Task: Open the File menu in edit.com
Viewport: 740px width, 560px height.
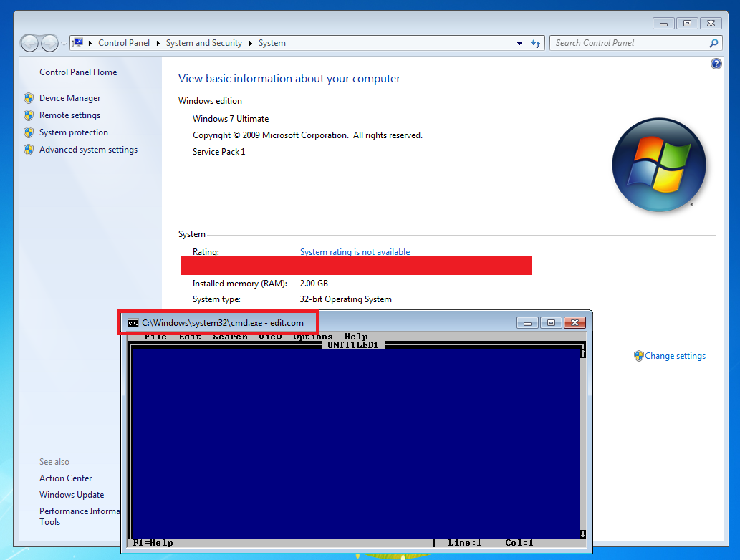Action: coord(155,337)
